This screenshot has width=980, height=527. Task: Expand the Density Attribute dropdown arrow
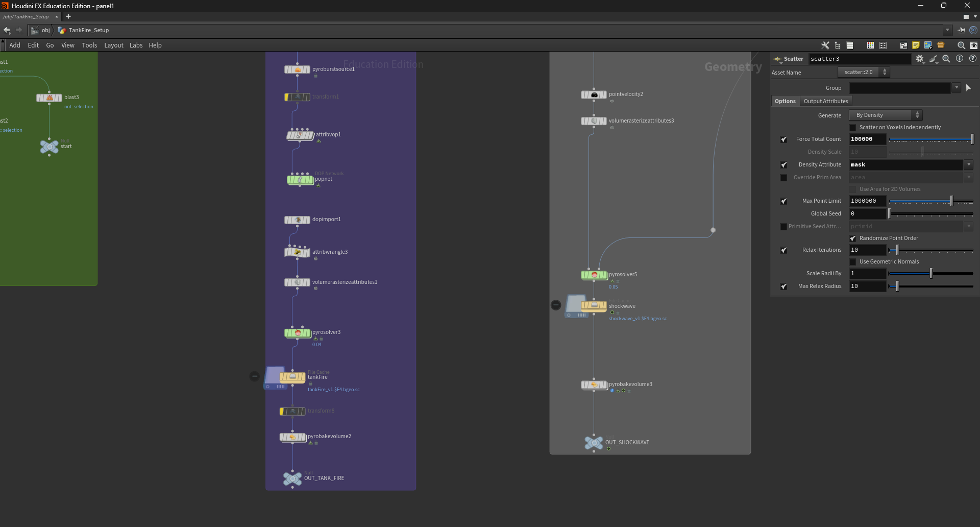coord(968,164)
